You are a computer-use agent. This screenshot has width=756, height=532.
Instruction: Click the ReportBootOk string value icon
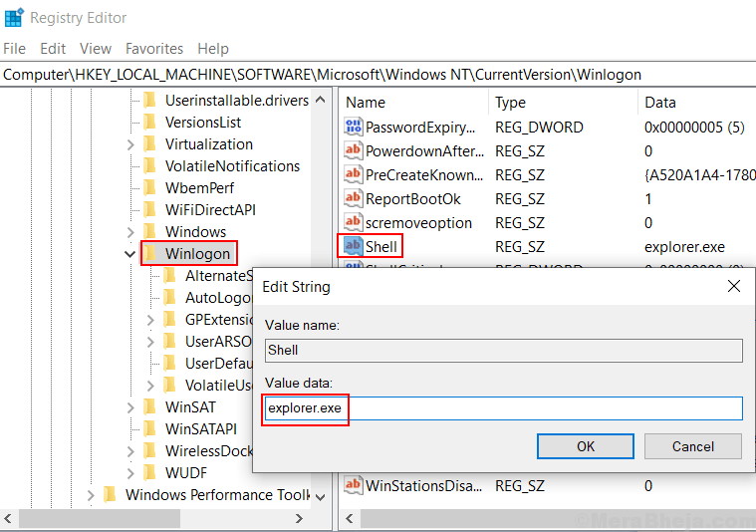(x=353, y=198)
